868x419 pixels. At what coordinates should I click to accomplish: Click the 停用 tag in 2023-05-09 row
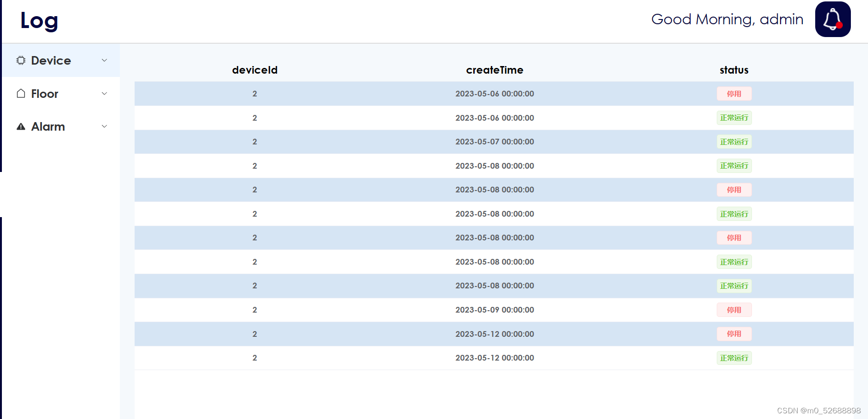coord(734,310)
